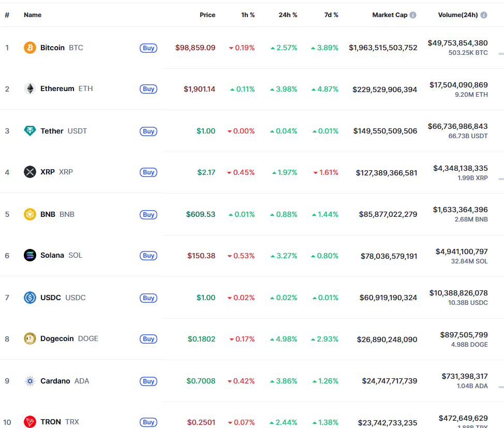Open the TRON TRX name link

pyautogui.click(x=60, y=422)
